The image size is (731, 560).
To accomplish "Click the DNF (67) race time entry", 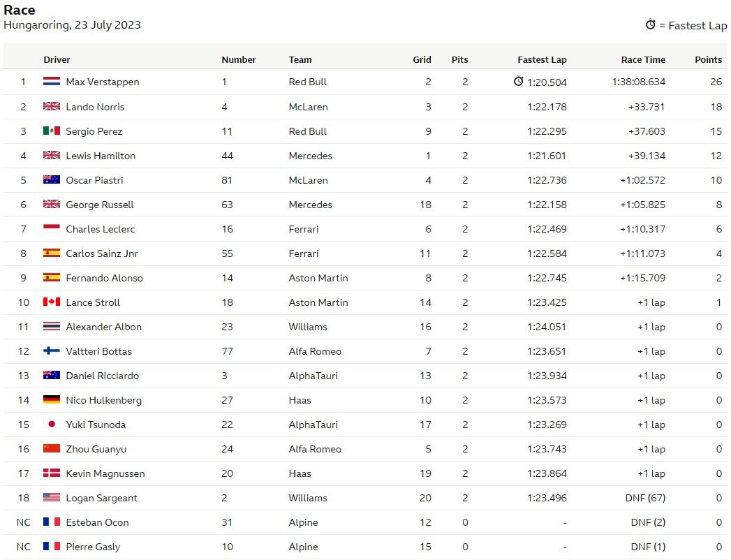I will pyautogui.click(x=645, y=498).
